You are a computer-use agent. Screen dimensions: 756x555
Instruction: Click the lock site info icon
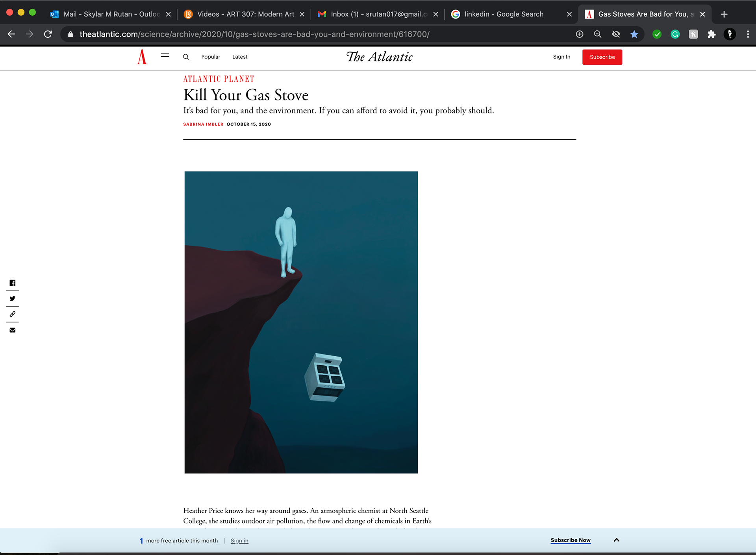[x=70, y=34]
